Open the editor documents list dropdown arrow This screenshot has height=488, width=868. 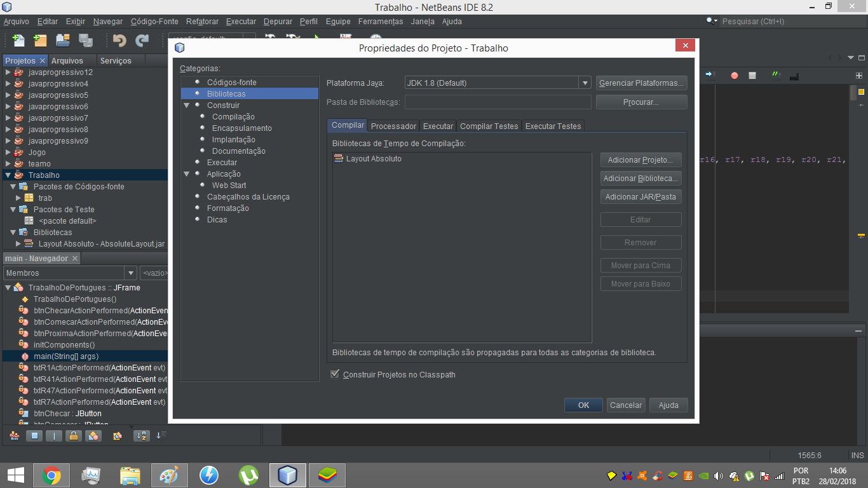point(851,58)
